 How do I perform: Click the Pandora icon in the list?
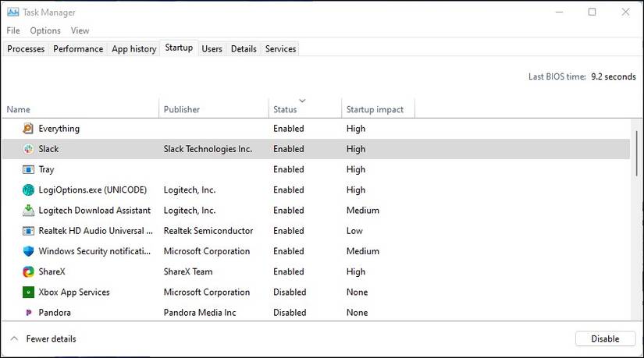(x=28, y=313)
